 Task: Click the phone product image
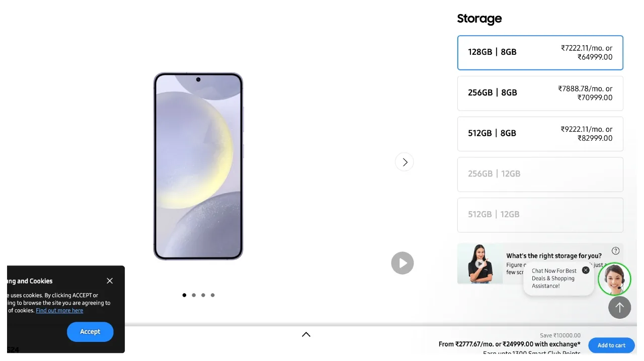[198, 166]
